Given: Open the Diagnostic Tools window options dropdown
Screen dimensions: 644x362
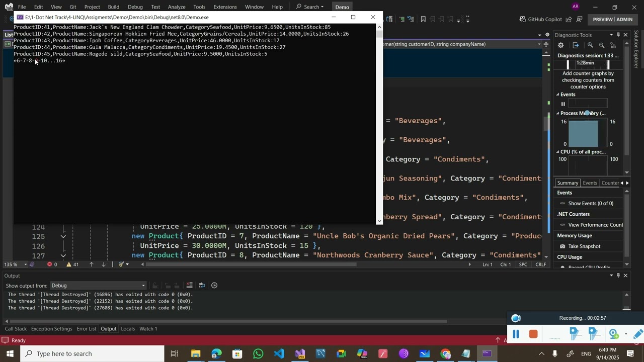Looking at the screenshot, I should click(611, 35).
